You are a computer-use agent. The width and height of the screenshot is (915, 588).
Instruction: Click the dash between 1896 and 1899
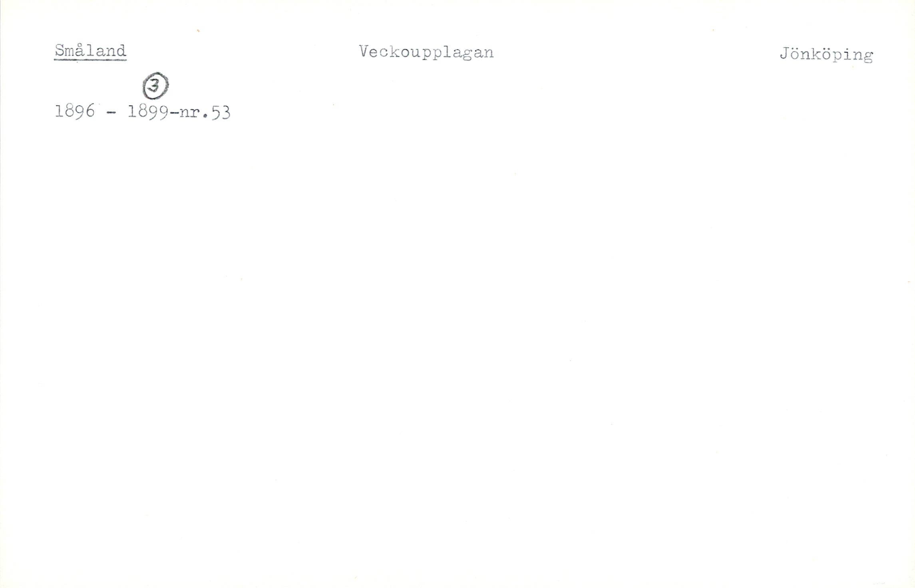(111, 113)
